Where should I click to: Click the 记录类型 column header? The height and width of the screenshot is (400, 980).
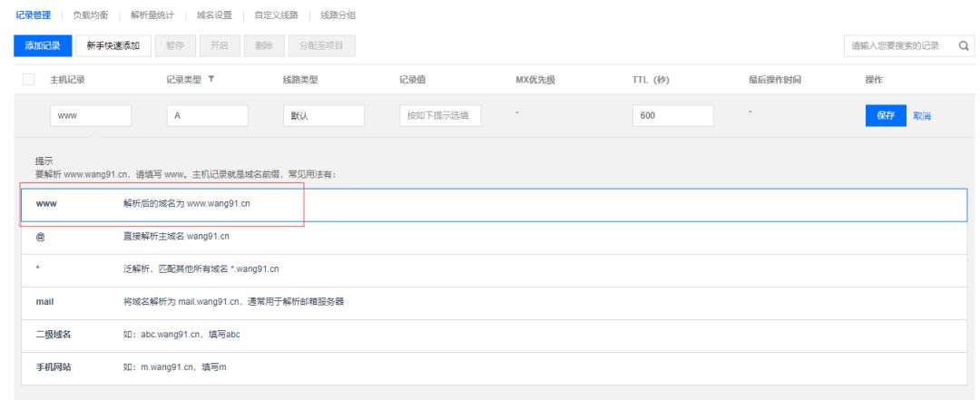(184, 80)
